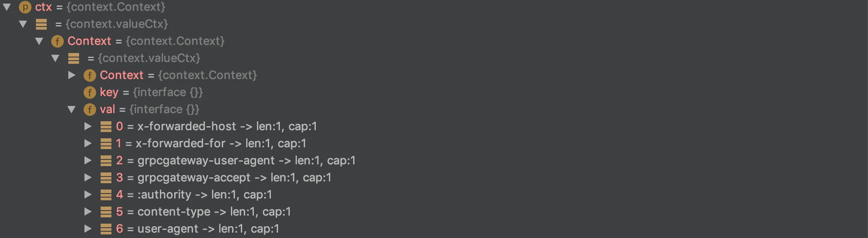This screenshot has width=868, height=238.
Task: Expand entry 6 user-agent
Action: point(88,229)
